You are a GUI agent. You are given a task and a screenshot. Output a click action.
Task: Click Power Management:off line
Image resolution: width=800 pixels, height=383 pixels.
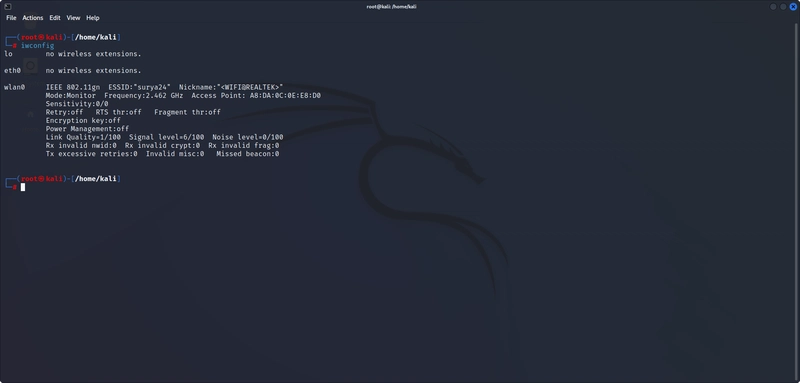[x=87, y=129]
